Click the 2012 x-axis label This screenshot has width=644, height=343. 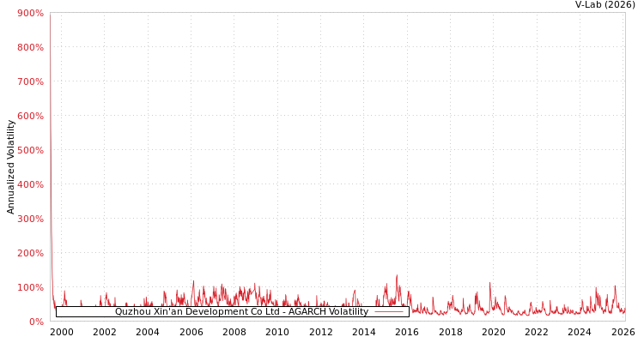click(x=321, y=332)
